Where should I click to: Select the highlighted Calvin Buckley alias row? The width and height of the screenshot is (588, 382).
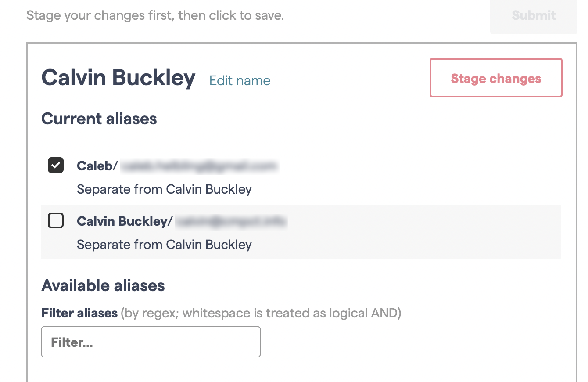(301, 232)
